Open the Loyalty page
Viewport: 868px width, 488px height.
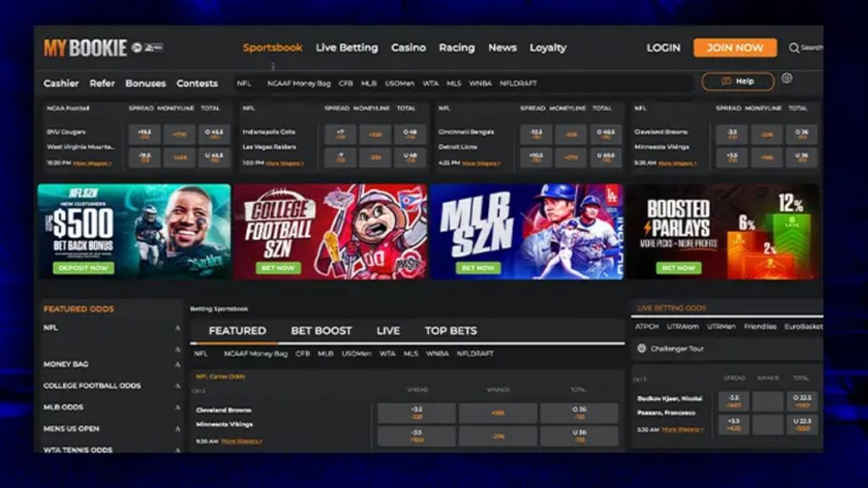(548, 47)
